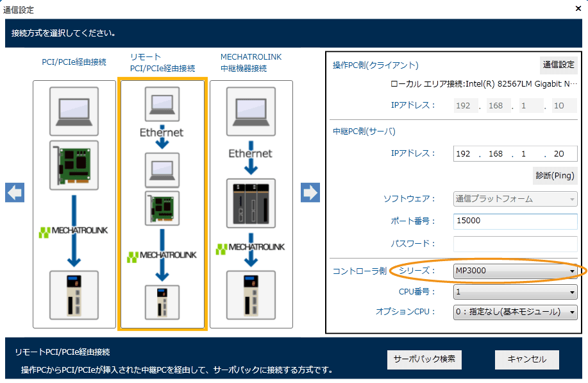Image resolution: width=588 pixels, height=383 pixels.
Task: Select the MECHATROLINK中継機器接続 connection method label
Action: click(x=251, y=62)
